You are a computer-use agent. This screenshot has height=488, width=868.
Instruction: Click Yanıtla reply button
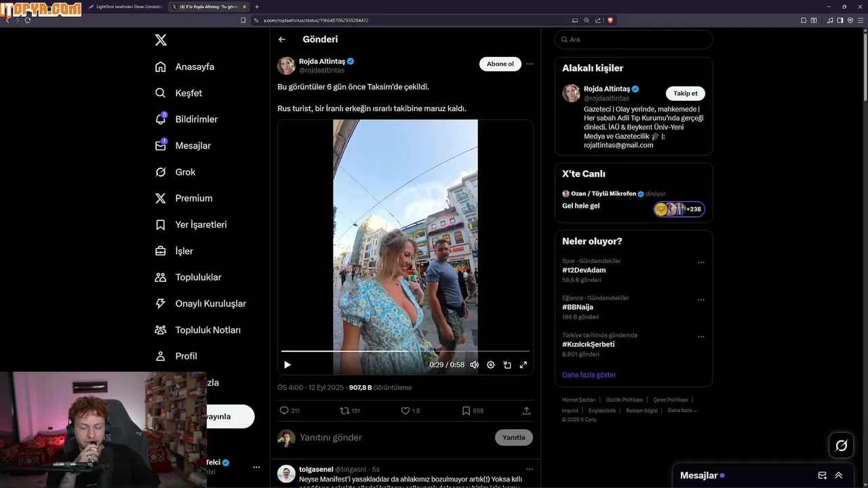tap(514, 437)
